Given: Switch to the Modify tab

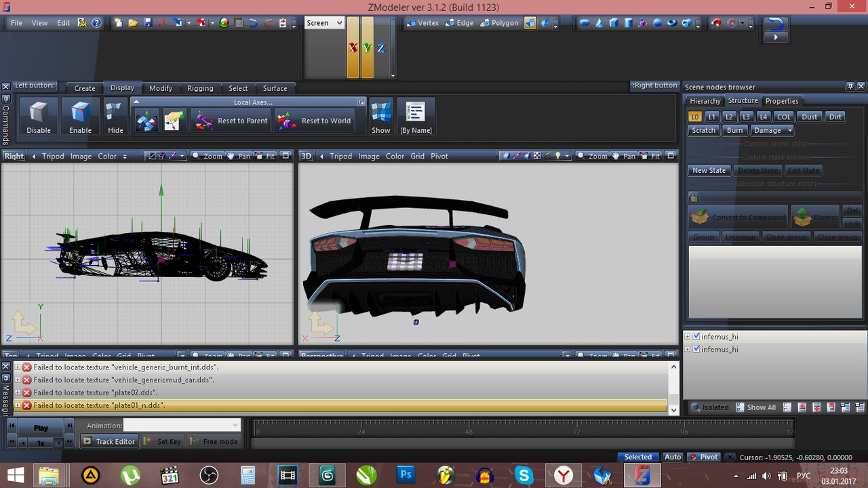Looking at the screenshot, I should [x=161, y=88].
